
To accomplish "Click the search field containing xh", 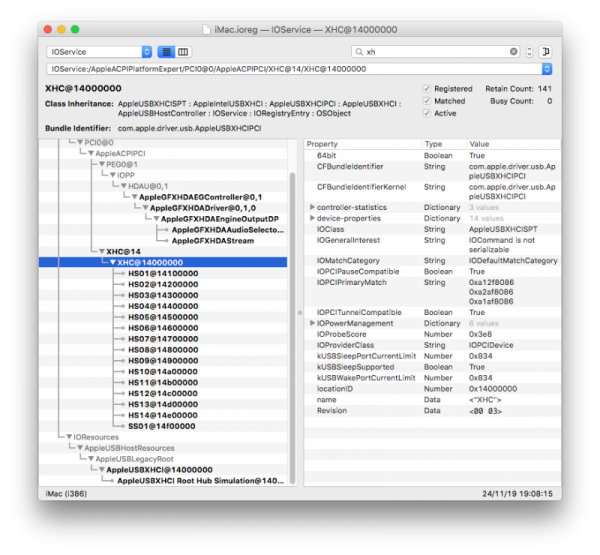I will (435, 52).
